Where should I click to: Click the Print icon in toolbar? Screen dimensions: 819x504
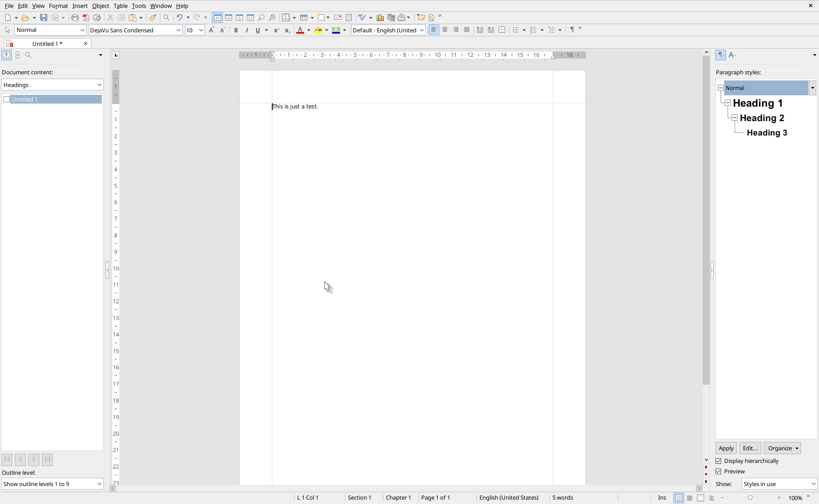75,17
